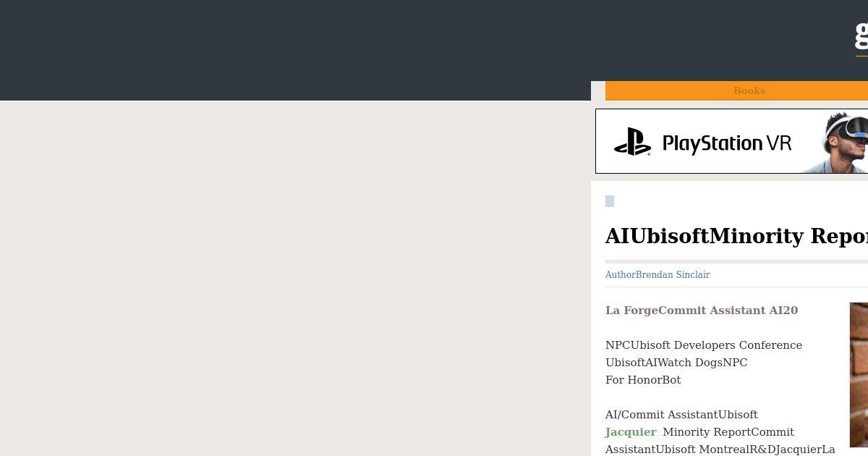Select text 'NPCUbisoft Developers Conference'
The height and width of the screenshot is (456, 868).
(x=704, y=345)
